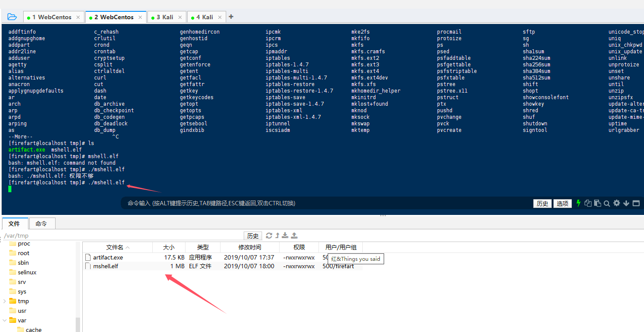The height and width of the screenshot is (332, 644).
Task: Click the 选项 button in command bar
Action: pyautogui.click(x=562, y=204)
